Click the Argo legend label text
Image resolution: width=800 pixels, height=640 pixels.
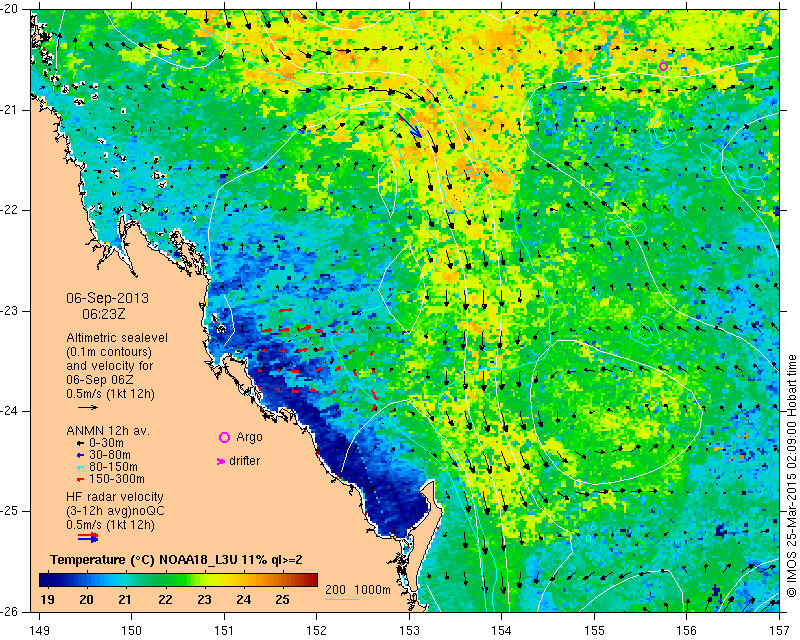click(249, 437)
